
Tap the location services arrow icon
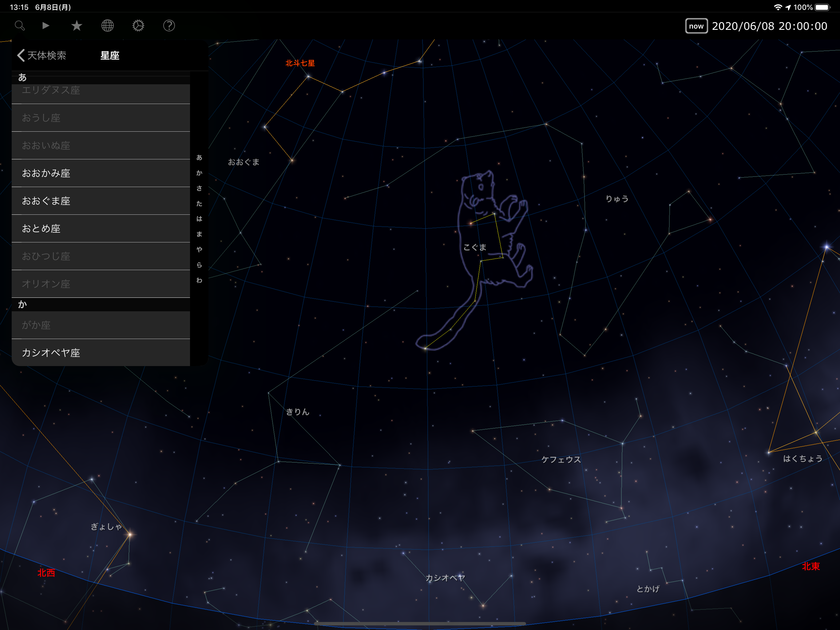788,7
